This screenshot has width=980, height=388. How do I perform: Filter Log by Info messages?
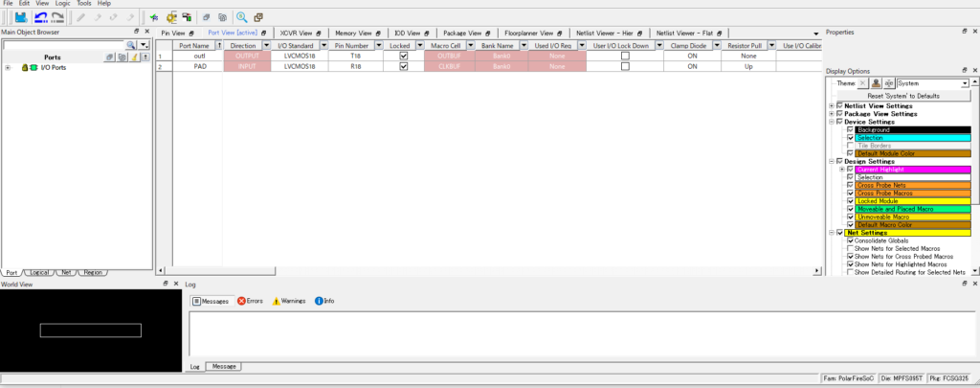(324, 301)
